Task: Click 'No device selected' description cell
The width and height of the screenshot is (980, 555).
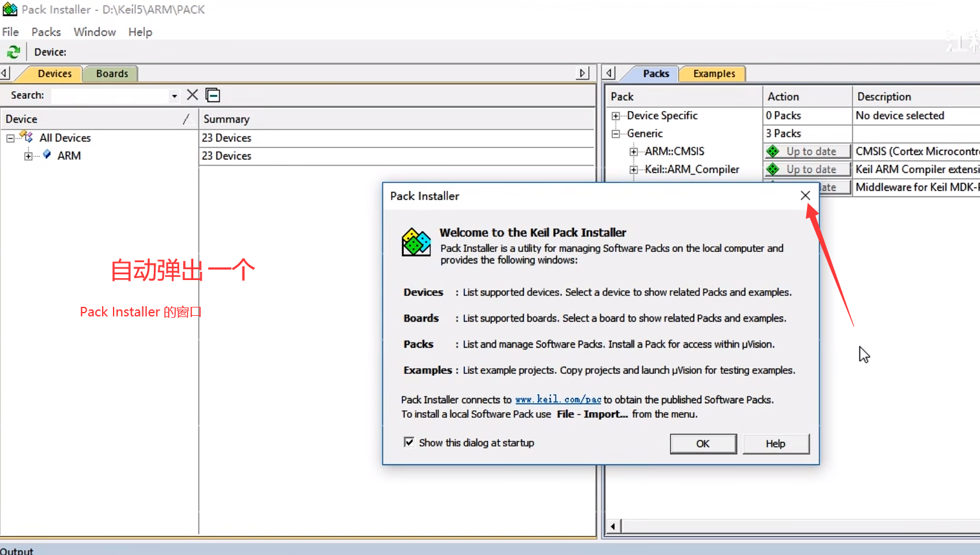Action: point(916,115)
